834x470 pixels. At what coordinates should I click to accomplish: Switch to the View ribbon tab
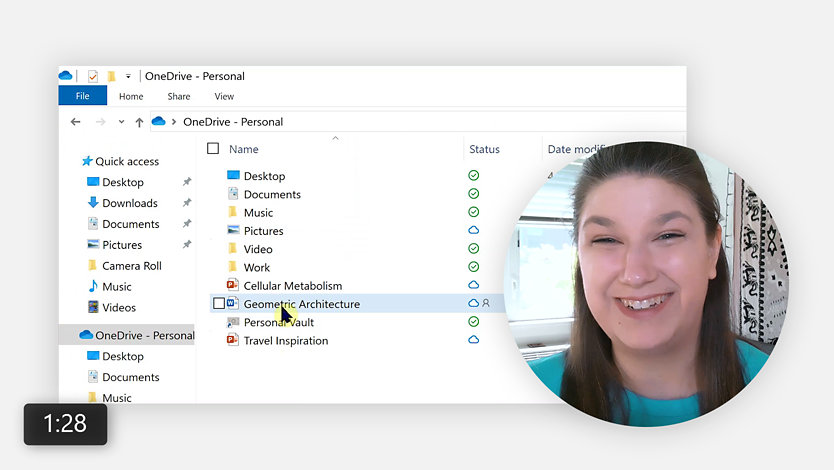pos(224,96)
